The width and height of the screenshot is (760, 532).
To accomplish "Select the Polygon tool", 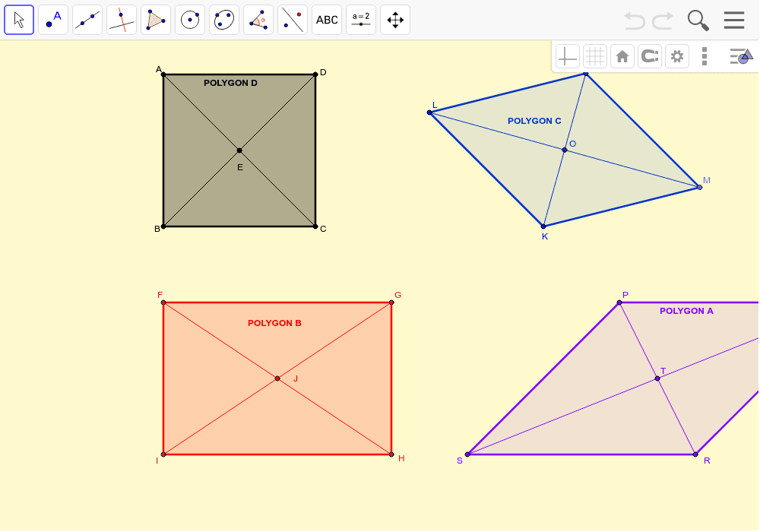I will (x=156, y=20).
